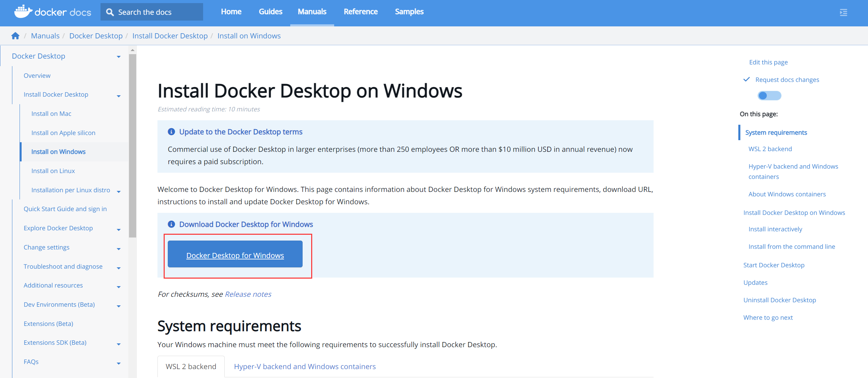Click the Docker docs whale logo
This screenshot has height=378, width=868.
click(23, 12)
